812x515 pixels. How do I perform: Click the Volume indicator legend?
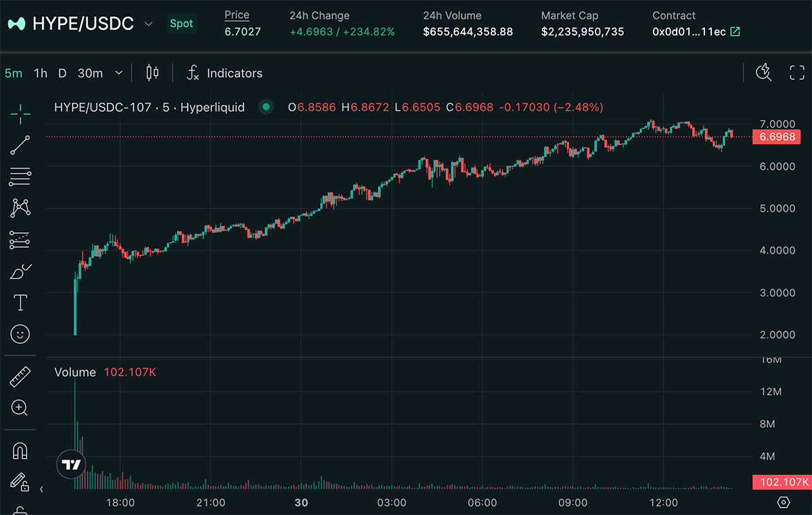[75, 372]
